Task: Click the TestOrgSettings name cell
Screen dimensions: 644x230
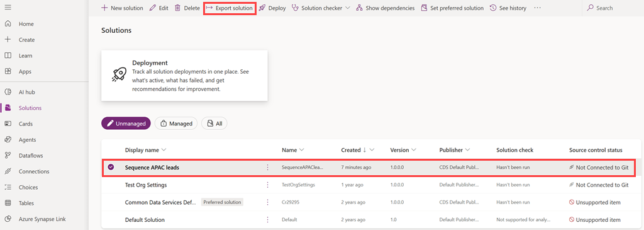Action: [x=298, y=185]
